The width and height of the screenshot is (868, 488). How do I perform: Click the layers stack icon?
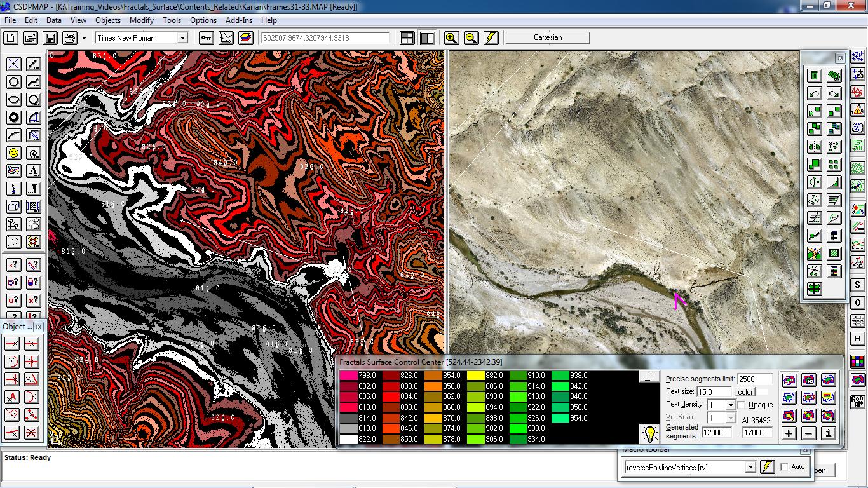click(246, 38)
